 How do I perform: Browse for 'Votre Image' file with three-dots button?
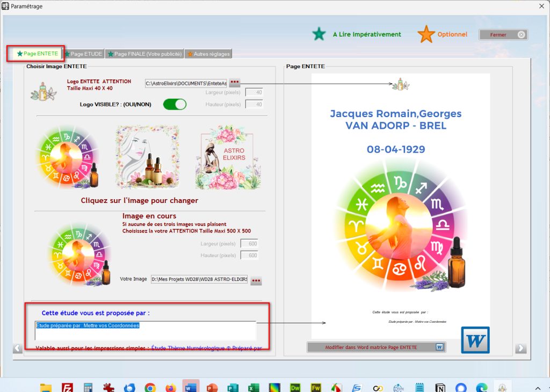point(256,280)
